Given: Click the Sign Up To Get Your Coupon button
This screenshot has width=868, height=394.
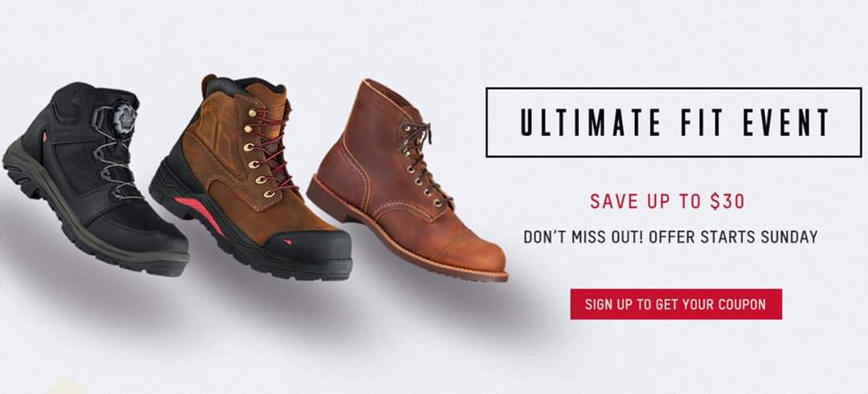Looking at the screenshot, I should tap(676, 304).
